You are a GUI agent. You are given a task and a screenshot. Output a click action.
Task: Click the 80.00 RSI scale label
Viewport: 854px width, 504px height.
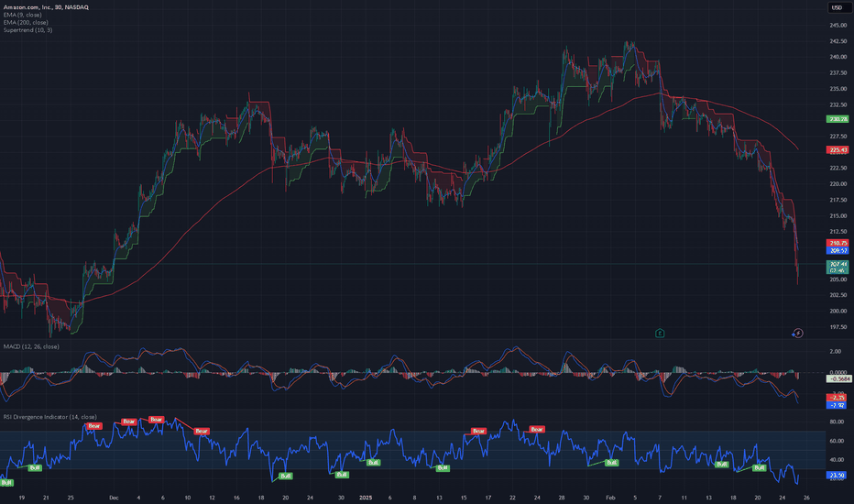(837, 422)
